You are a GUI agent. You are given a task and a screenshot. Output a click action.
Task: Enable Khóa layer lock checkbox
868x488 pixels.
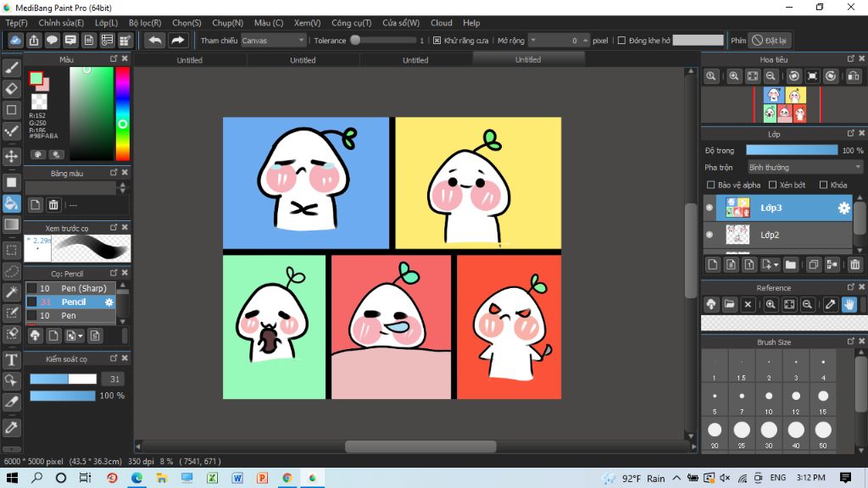point(823,185)
